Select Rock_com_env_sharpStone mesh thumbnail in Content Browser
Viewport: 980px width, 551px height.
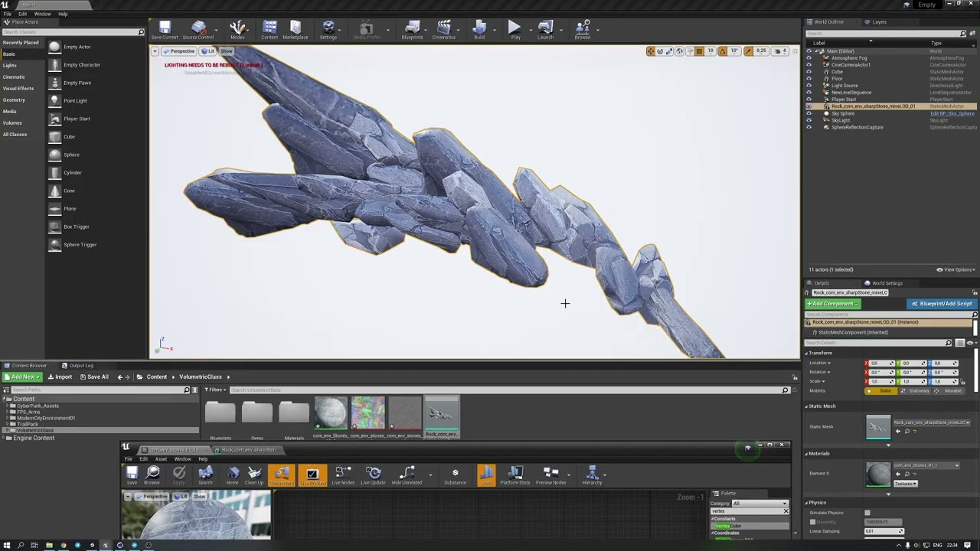(x=442, y=414)
